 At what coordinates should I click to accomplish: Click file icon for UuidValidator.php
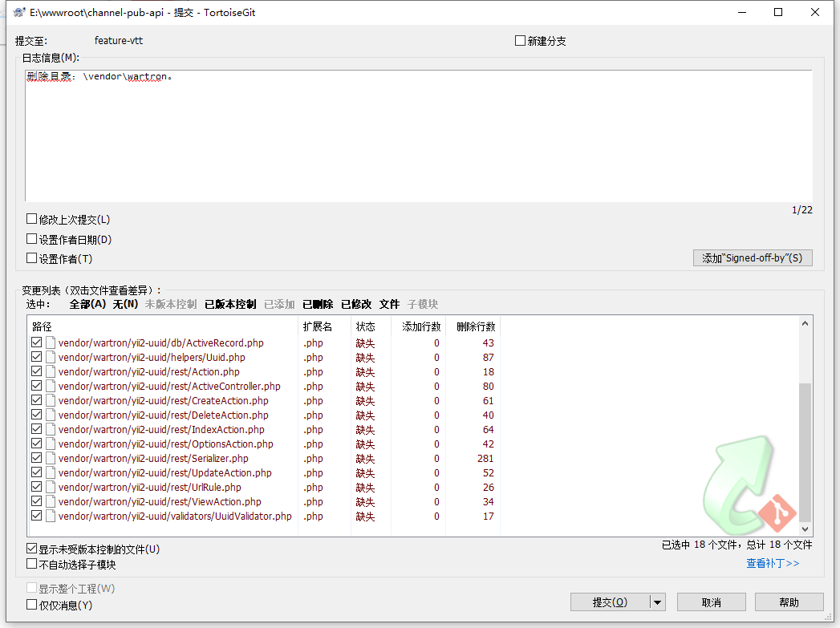coord(51,516)
